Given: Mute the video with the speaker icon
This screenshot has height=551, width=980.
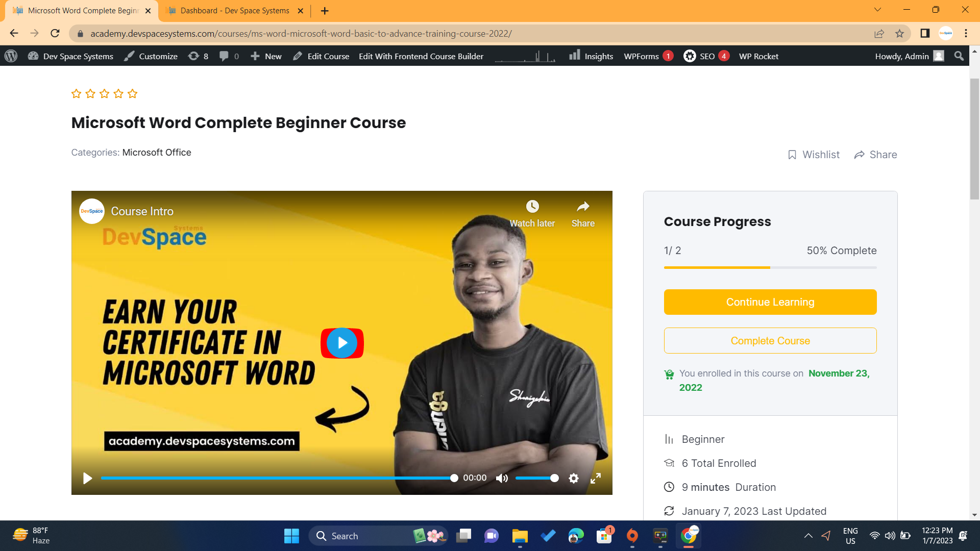Looking at the screenshot, I should pos(502,478).
